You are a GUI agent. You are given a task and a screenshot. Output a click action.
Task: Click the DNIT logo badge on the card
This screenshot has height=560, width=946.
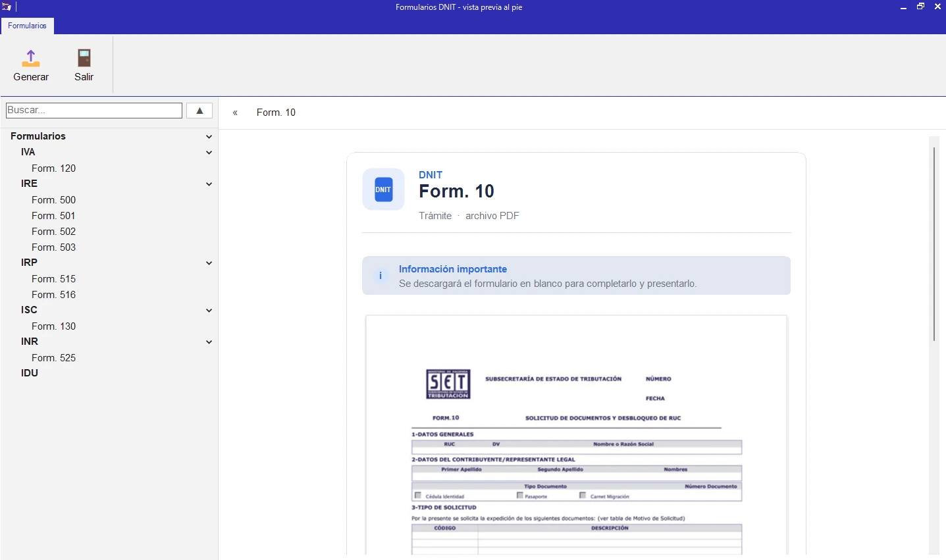click(x=383, y=190)
